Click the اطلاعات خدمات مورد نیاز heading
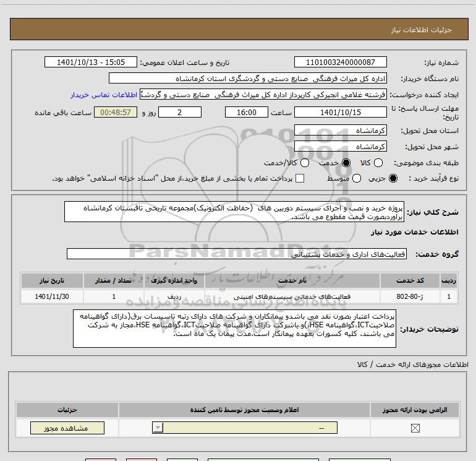476x461 pixels. 414,232
